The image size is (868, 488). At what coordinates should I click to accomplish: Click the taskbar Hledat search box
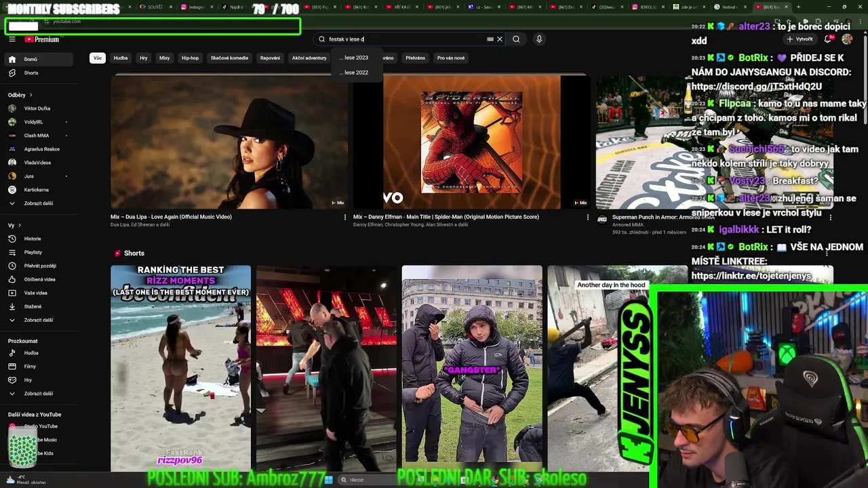[373, 480]
